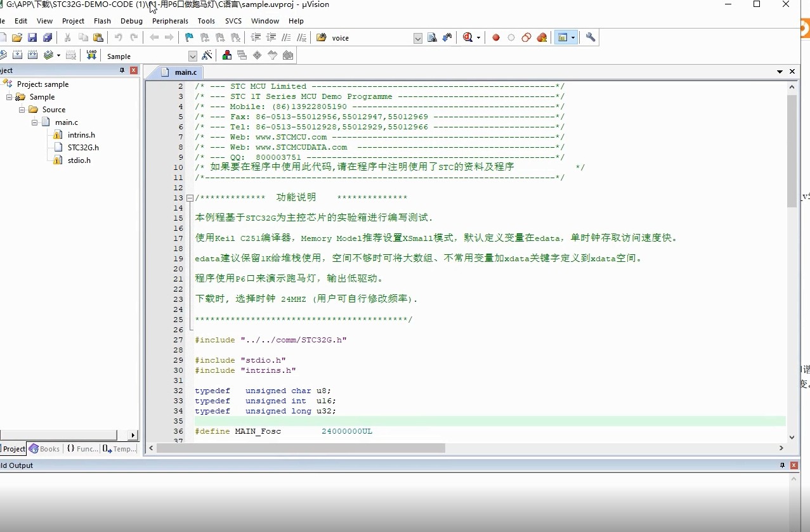Close the Project panel with its red X

[x=134, y=70]
